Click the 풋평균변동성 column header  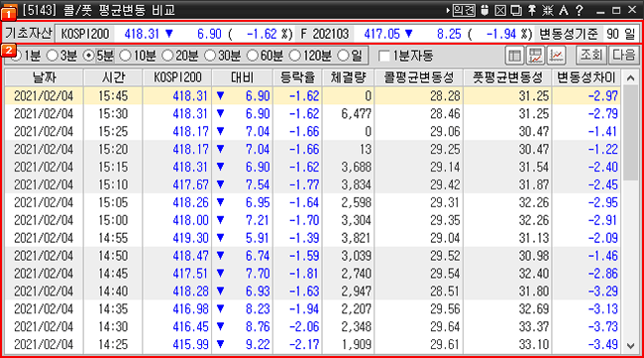coord(507,77)
